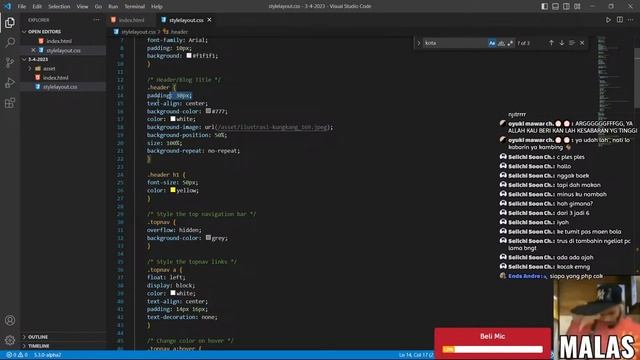Toggle Use Regular Expression in find
Image resolution: width=640 pixels, height=360 pixels.
510,43
